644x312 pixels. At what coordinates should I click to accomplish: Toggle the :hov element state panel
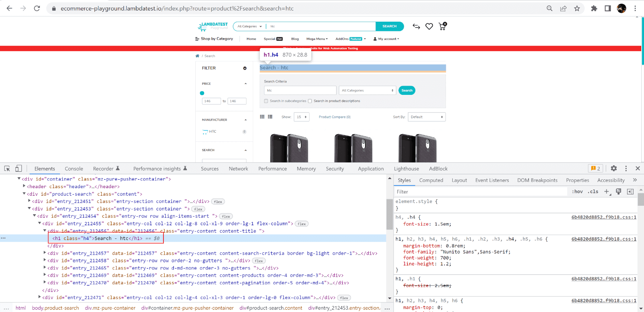tap(577, 191)
